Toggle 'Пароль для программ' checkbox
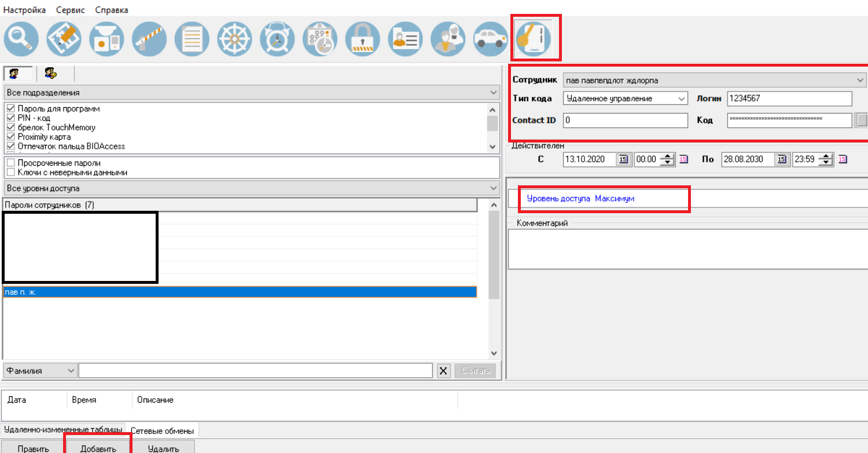 coord(10,109)
